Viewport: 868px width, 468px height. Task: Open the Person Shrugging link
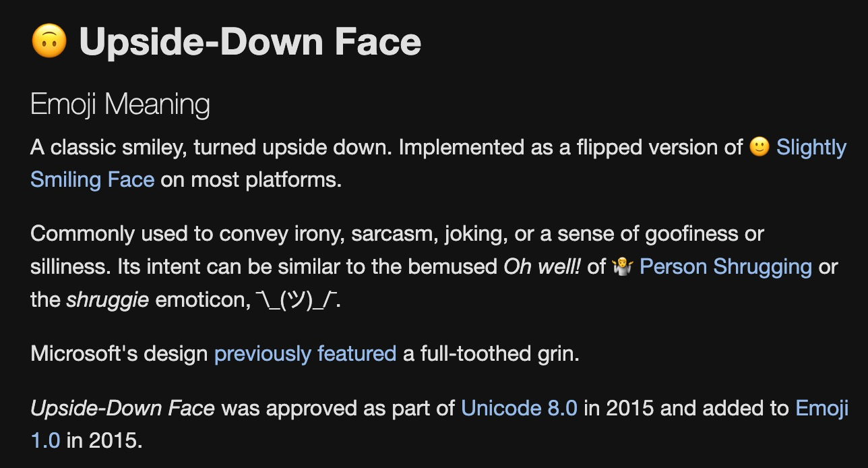click(725, 267)
